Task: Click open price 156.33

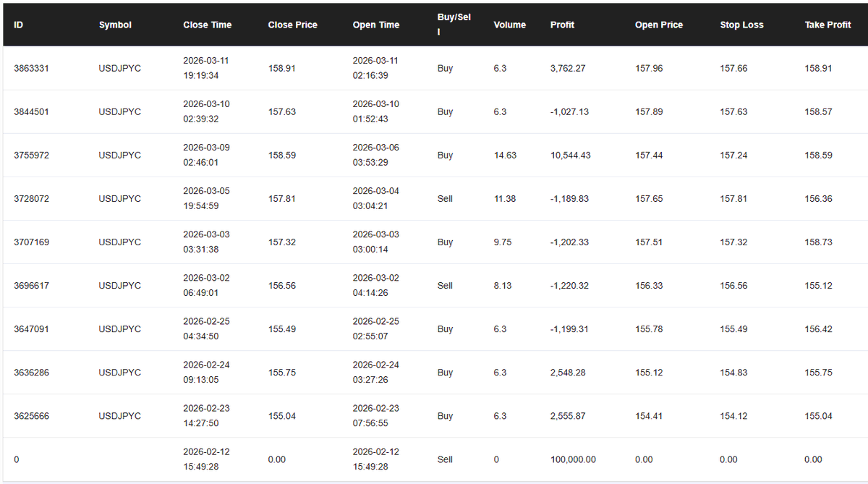Action: point(649,285)
